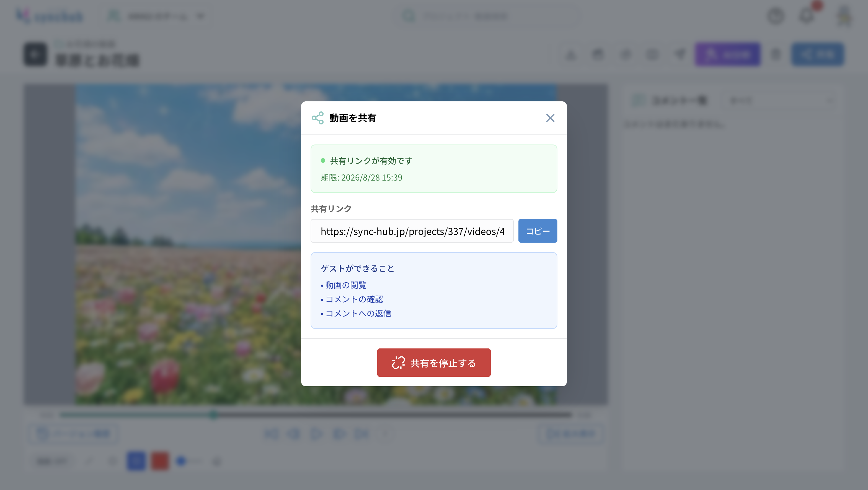The width and height of the screenshot is (868, 490).
Task: Click the purple button in video toolbar
Action: pos(728,54)
